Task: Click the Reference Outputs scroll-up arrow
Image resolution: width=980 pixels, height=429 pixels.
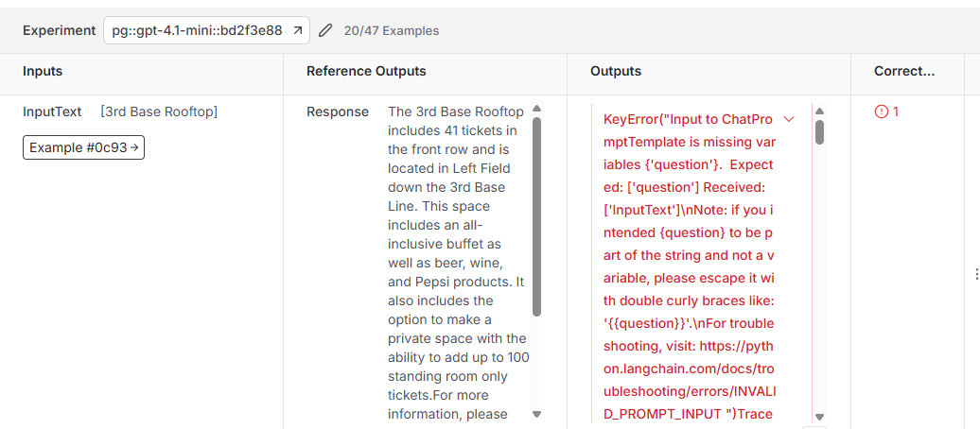Action: click(x=537, y=109)
